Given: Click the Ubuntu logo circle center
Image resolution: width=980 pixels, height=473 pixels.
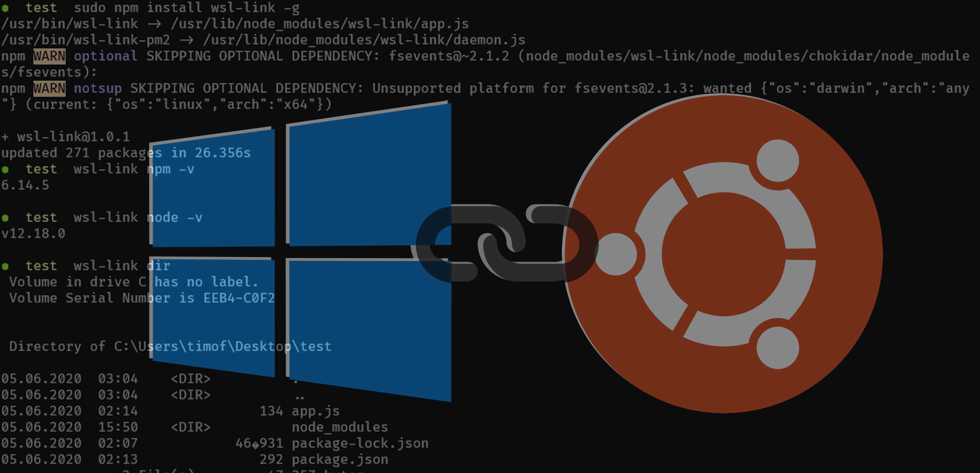Looking at the screenshot, I should point(724,254).
